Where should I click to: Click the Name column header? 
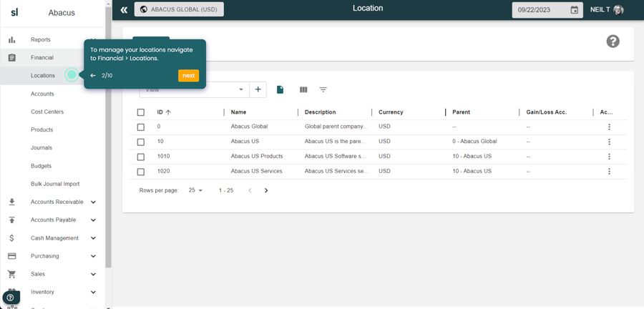(238, 112)
